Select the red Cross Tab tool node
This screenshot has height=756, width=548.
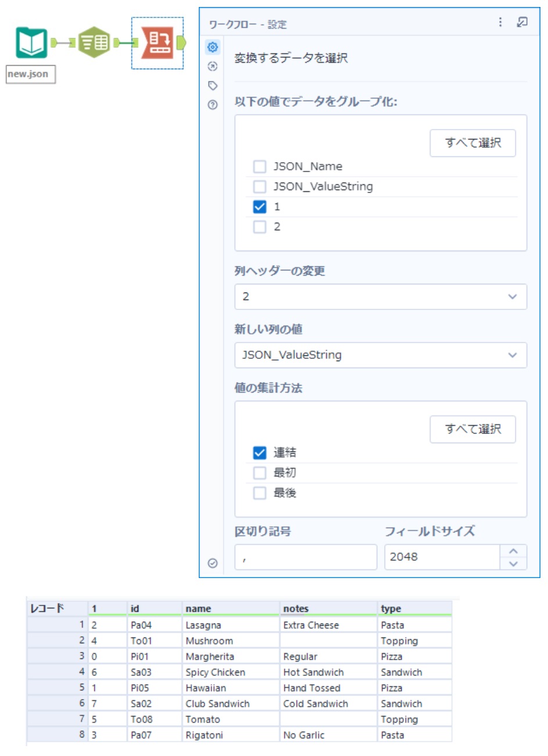tap(157, 42)
